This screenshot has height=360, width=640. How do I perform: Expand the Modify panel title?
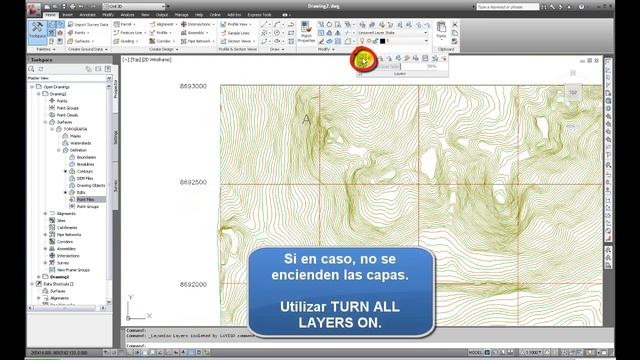pyautogui.click(x=326, y=49)
